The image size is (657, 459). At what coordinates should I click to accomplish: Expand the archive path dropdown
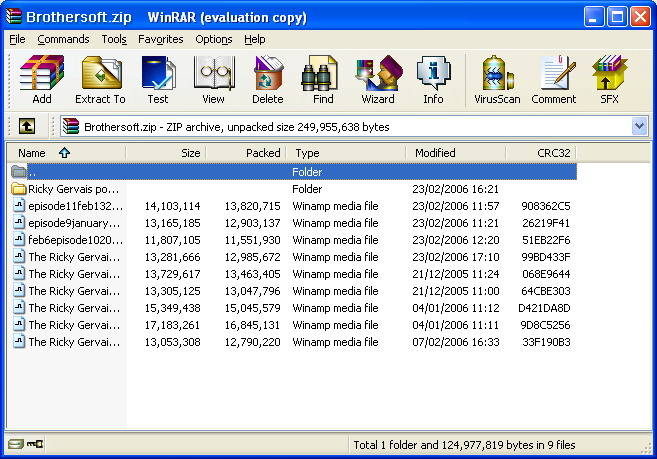pyautogui.click(x=639, y=127)
